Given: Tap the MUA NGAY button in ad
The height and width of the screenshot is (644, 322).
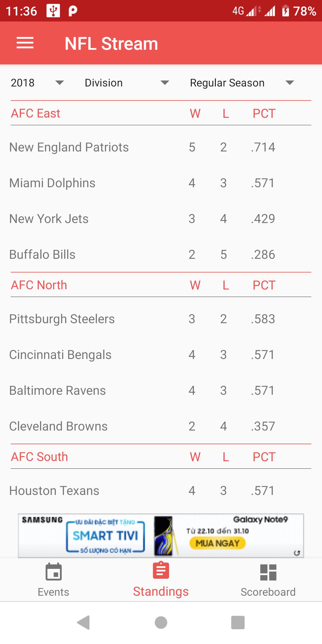Looking at the screenshot, I should point(217,543).
